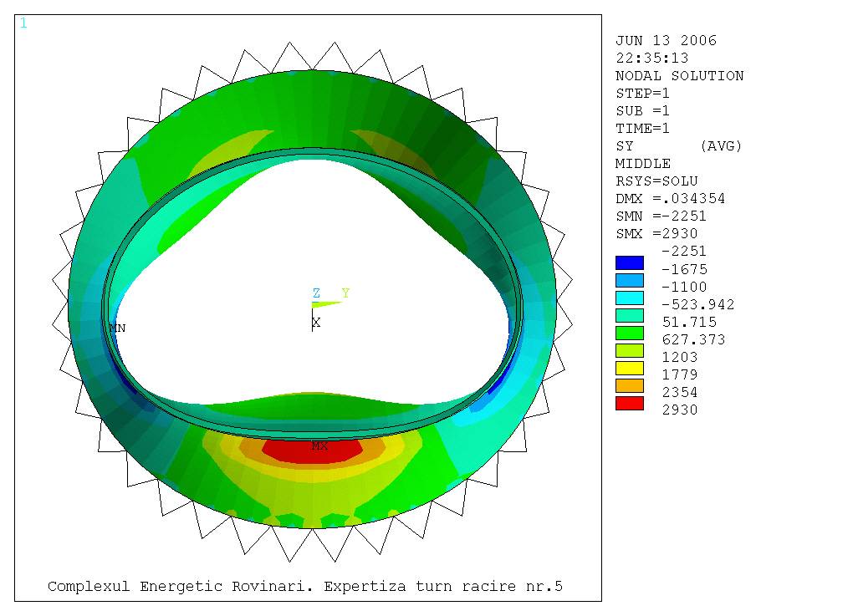
Task: Click the MX maximum stress marker
Action: [319, 446]
